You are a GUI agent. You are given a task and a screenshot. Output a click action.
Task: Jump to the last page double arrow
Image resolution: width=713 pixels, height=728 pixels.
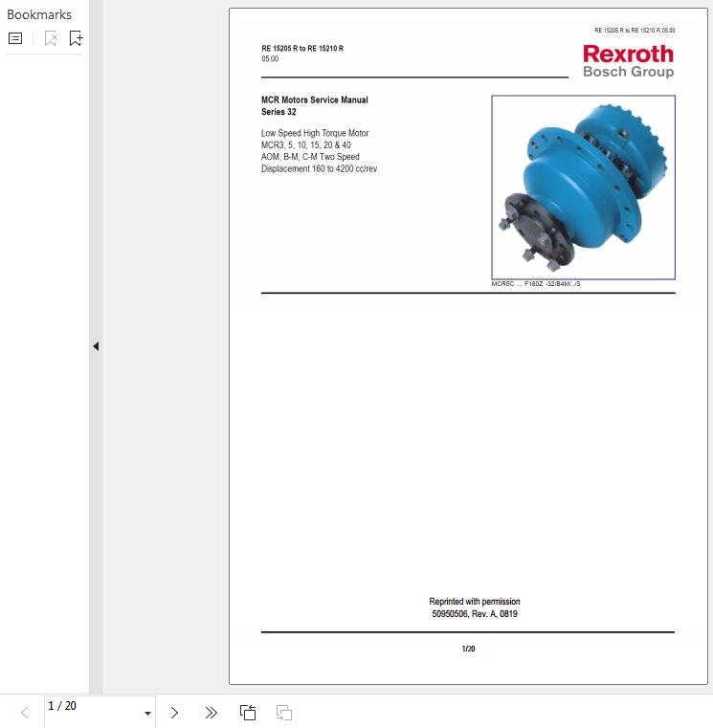coord(211,713)
